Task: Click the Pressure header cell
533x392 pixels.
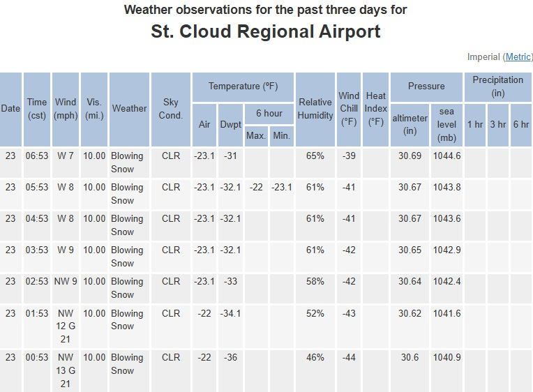Action: click(x=426, y=86)
